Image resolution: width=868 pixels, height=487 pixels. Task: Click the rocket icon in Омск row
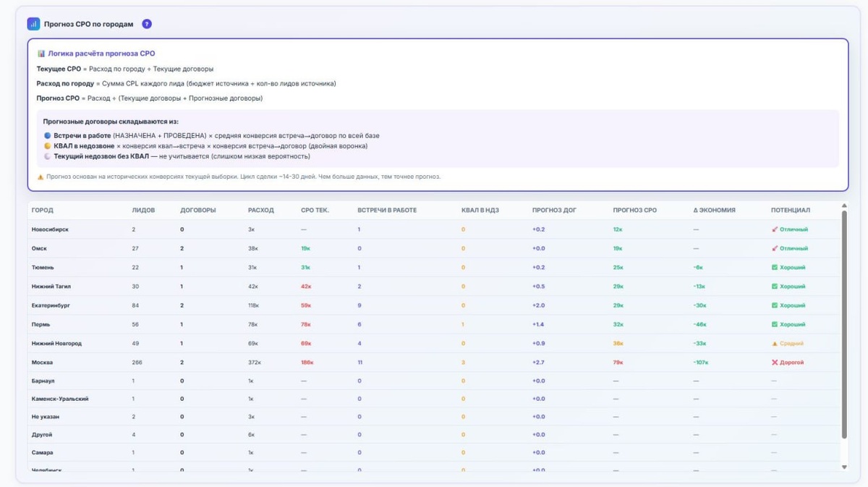[x=775, y=248]
